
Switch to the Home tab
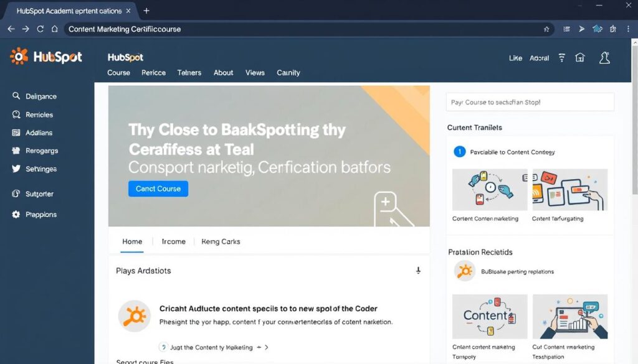tap(132, 241)
